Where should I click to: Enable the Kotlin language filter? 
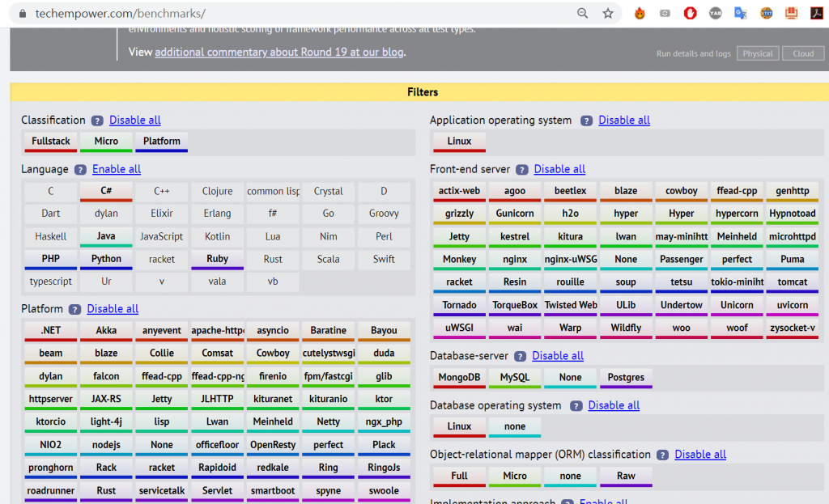pos(217,237)
